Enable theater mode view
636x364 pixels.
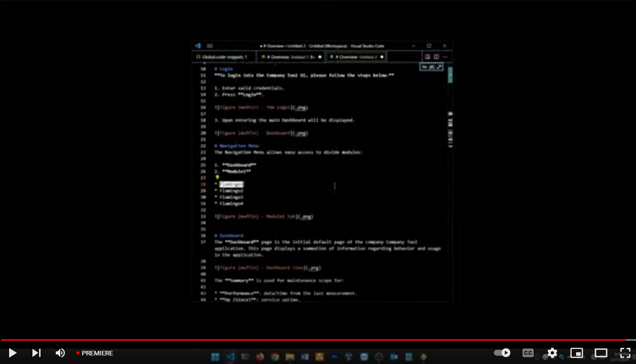tap(601, 353)
